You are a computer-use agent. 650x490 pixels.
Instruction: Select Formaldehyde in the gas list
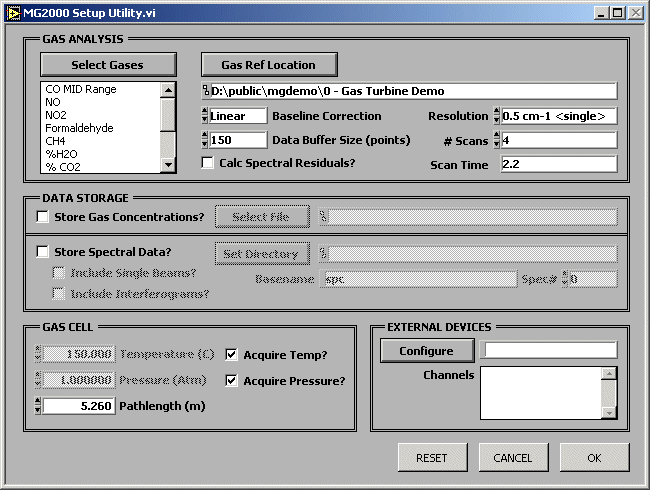pos(79,128)
